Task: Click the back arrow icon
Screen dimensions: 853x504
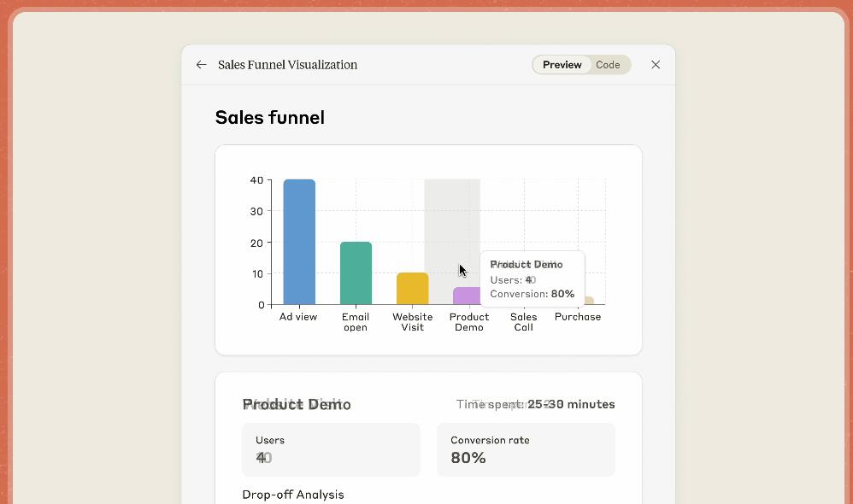Action: (201, 65)
